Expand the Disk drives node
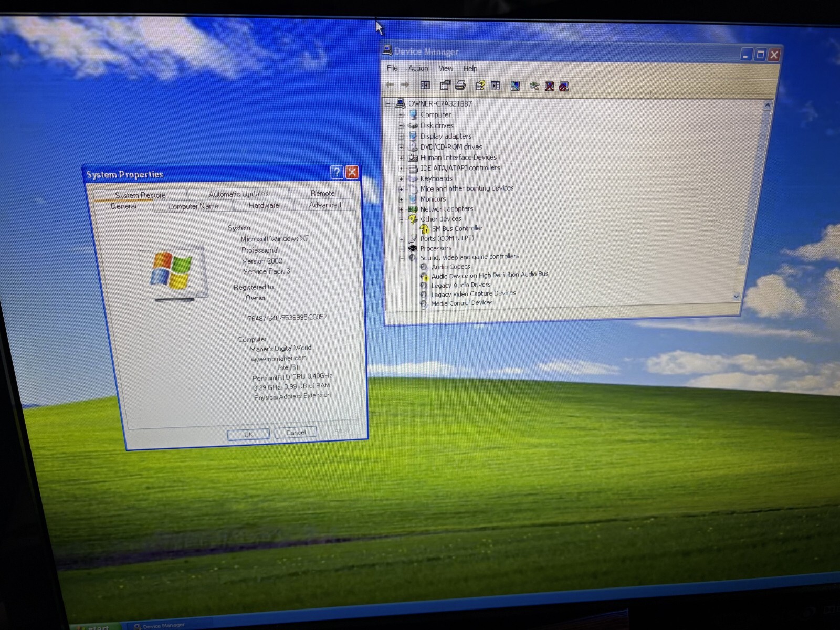Screen dimensions: 840x630 click(401, 125)
